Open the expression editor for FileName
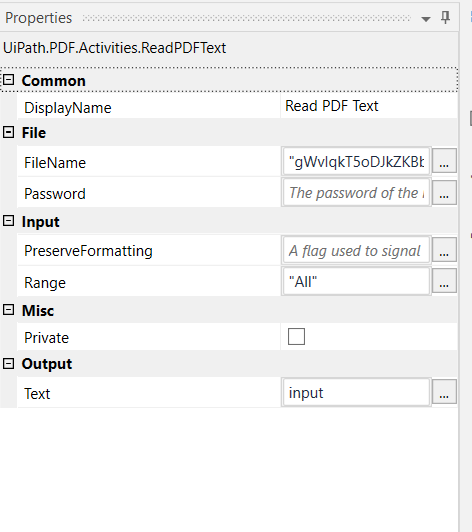 pyautogui.click(x=444, y=161)
